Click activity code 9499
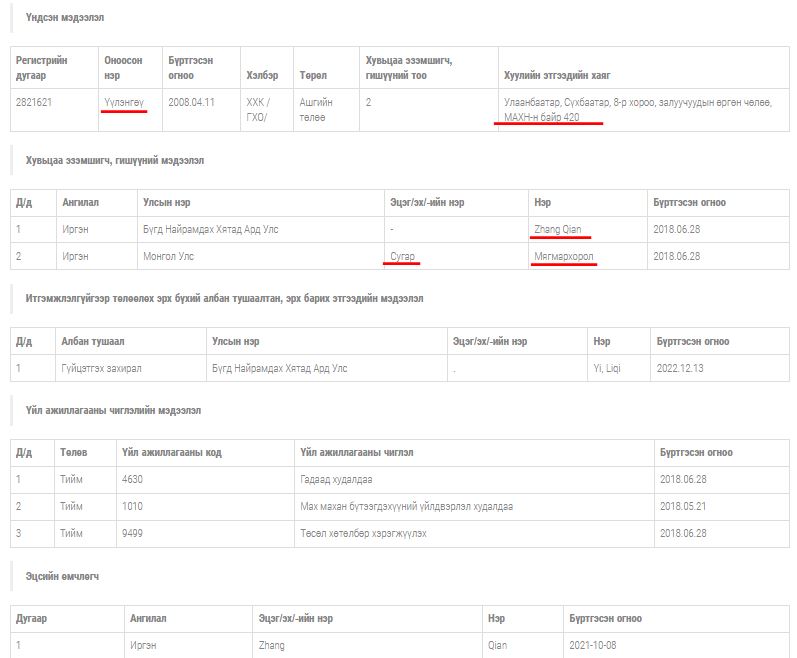Screen dimensions: 797x658 (x=132, y=533)
